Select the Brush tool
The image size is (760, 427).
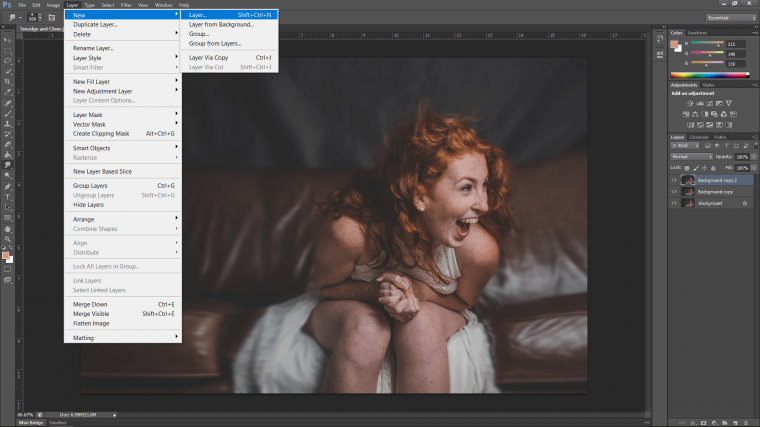click(7, 113)
